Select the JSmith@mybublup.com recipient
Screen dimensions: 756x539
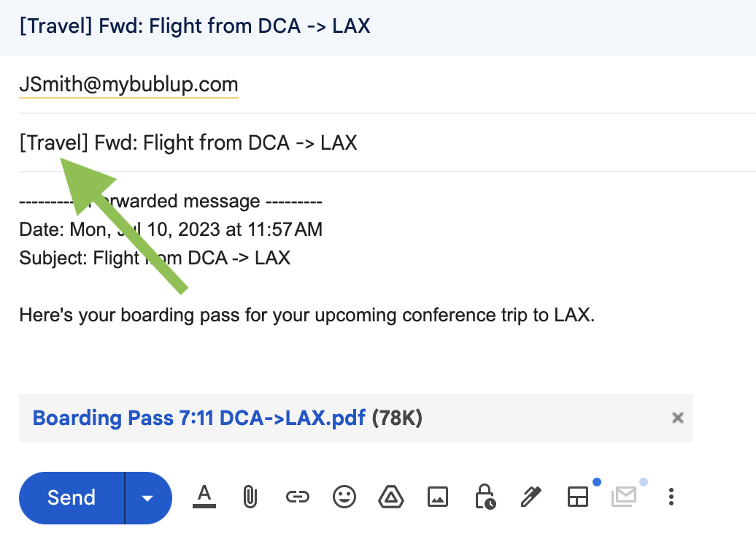(128, 85)
